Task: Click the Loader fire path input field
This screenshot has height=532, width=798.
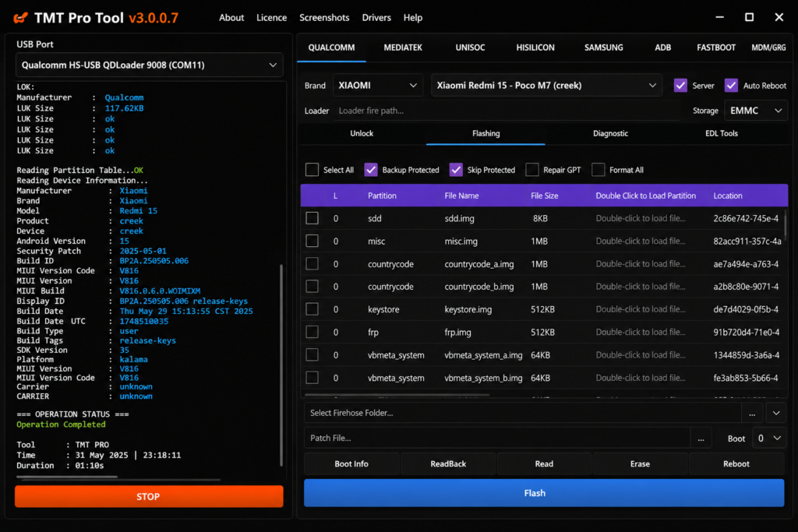Action: coord(507,111)
